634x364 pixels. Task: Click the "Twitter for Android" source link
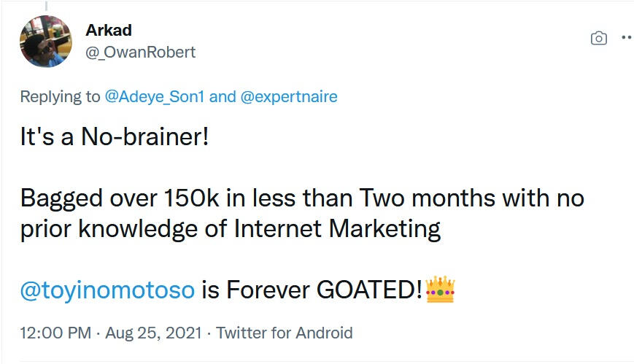click(285, 333)
